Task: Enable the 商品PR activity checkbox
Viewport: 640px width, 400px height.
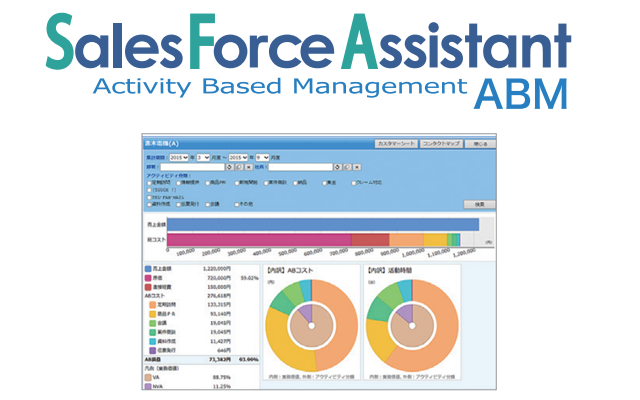Action: tap(207, 183)
